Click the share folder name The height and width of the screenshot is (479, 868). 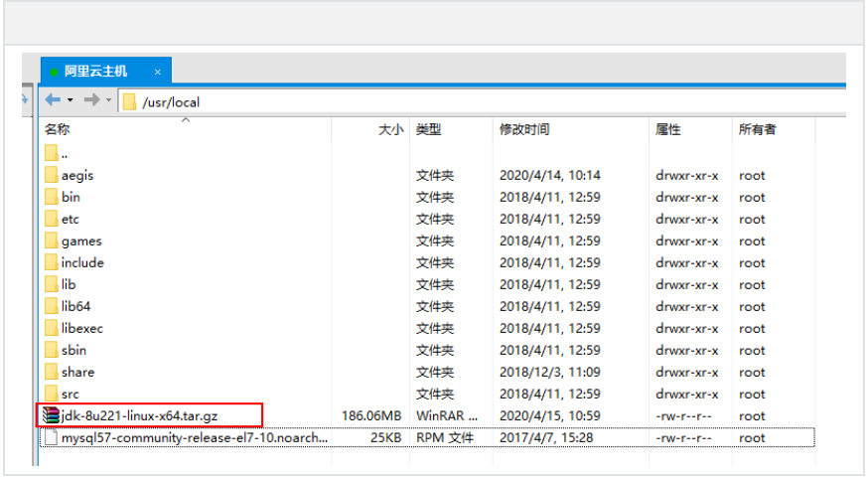(78, 372)
